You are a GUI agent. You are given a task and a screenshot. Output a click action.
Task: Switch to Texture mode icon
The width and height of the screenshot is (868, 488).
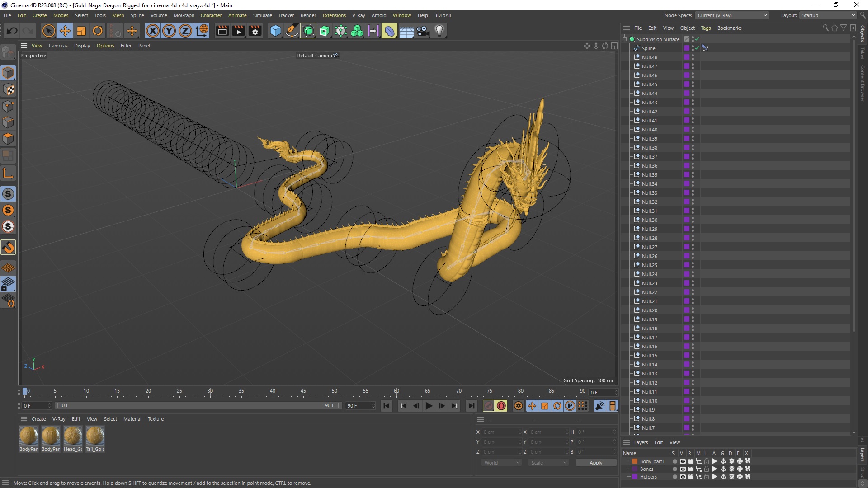(x=8, y=89)
